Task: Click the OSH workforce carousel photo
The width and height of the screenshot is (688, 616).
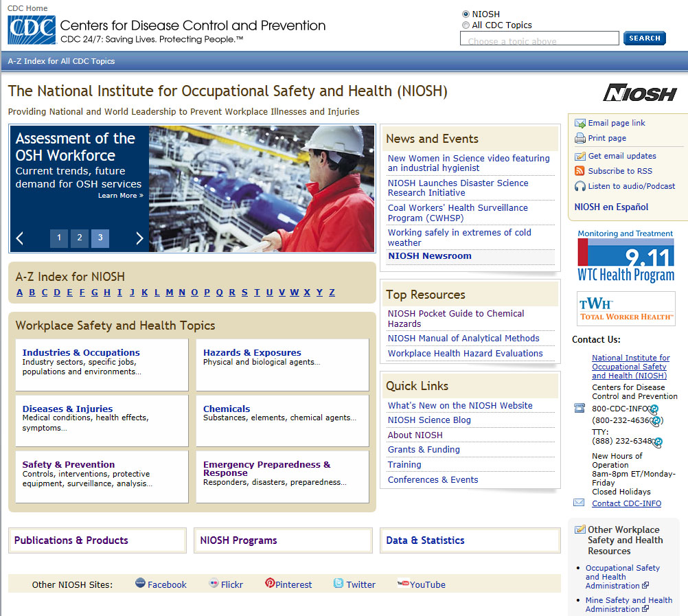Action: point(262,189)
